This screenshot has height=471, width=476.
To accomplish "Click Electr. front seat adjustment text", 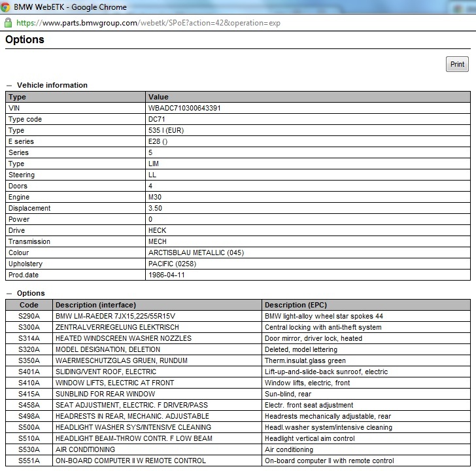I will tap(309, 405).
